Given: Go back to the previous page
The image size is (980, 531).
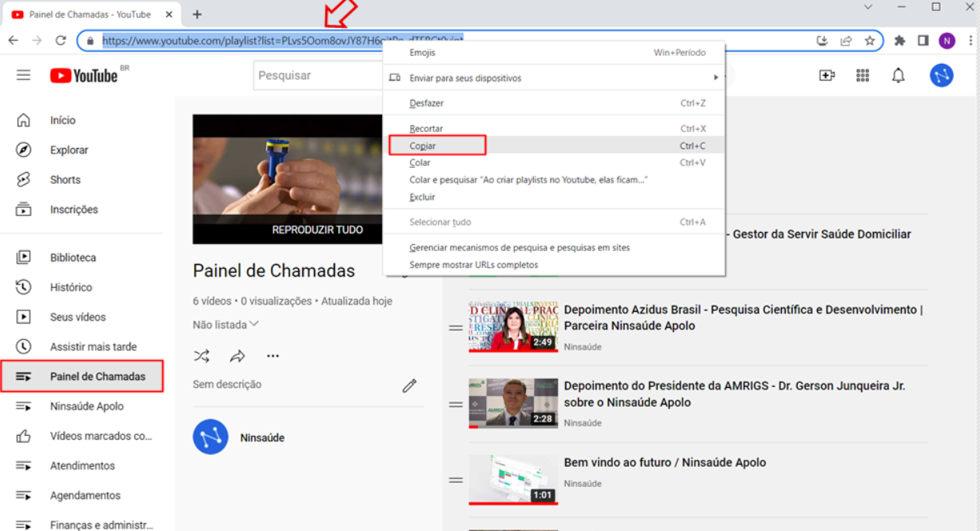Looking at the screenshot, I should (14, 40).
